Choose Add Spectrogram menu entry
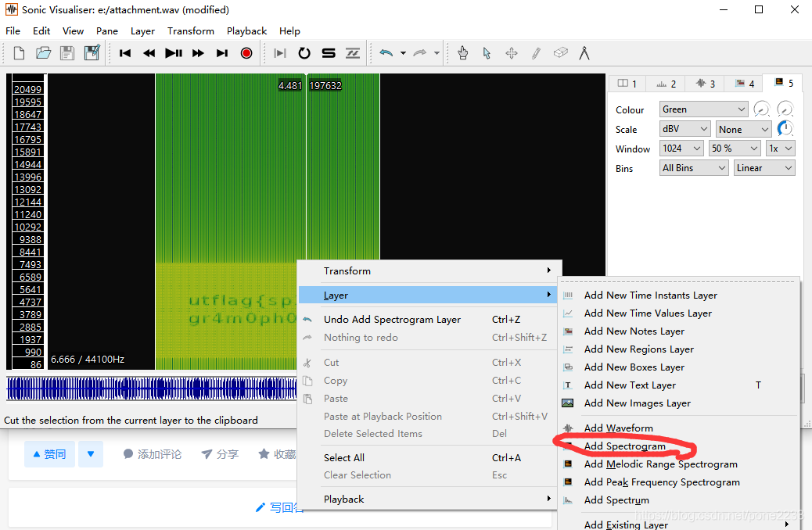Viewport: 812px width, 530px height. [x=678, y=446]
